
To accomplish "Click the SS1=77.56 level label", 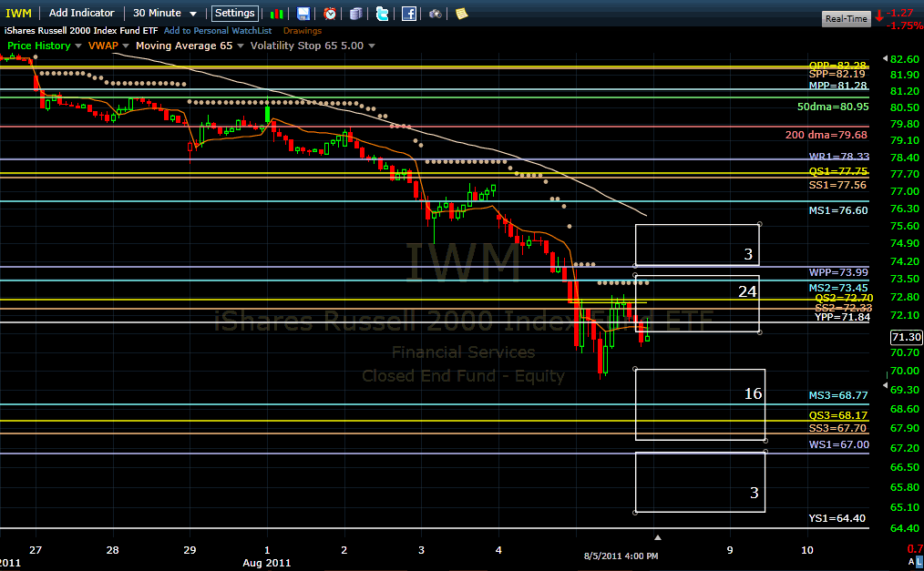I will 837,185.
